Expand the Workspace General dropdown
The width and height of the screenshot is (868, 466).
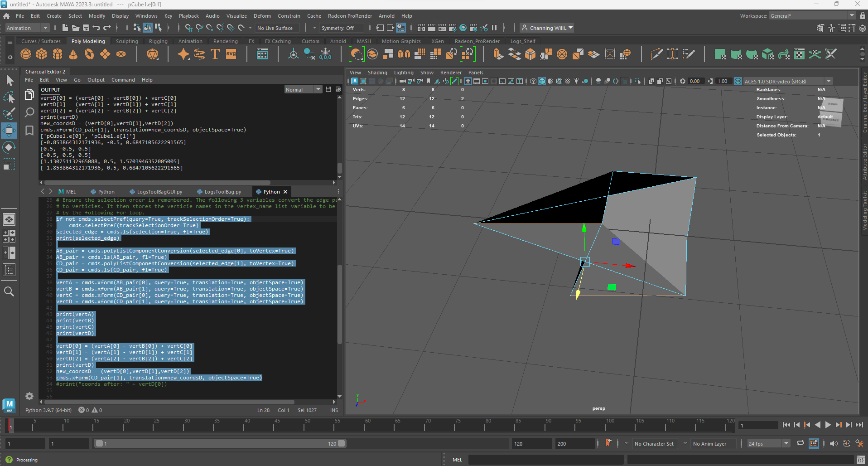[x=812, y=16]
